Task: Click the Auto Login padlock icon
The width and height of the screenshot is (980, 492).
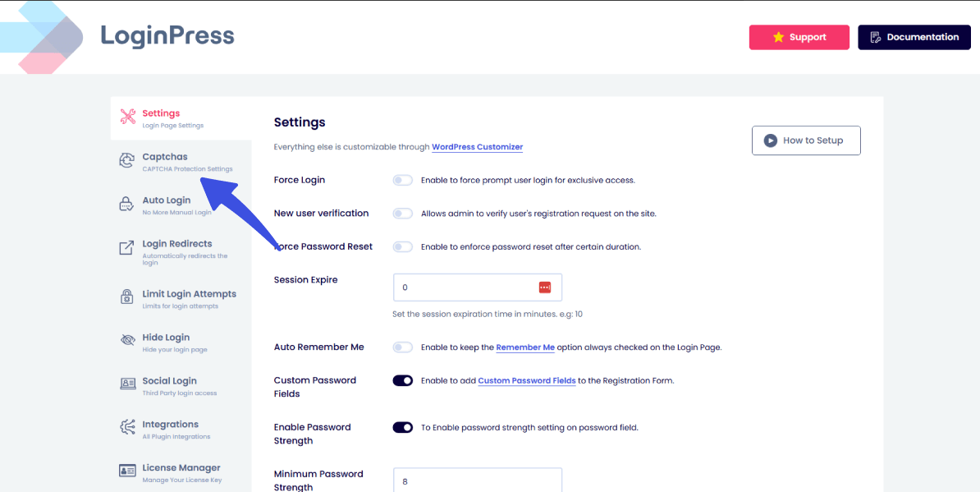Action: (127, 205)
